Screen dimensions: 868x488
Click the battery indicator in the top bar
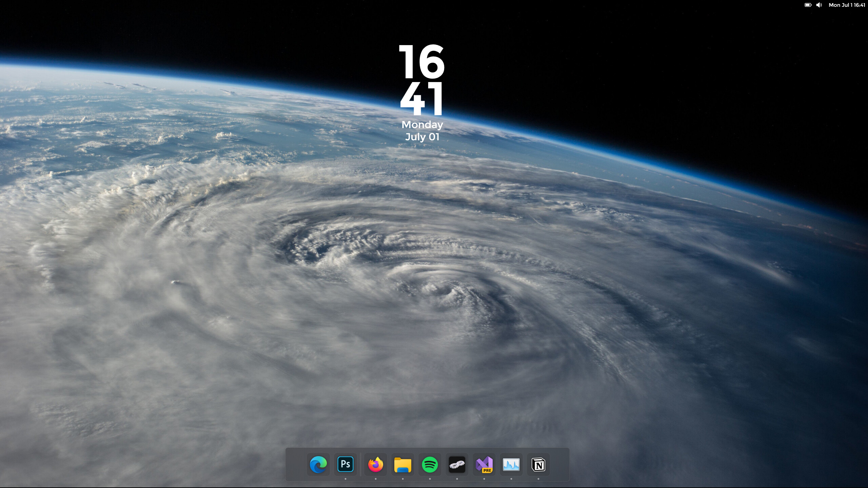[x=808, y=5]
